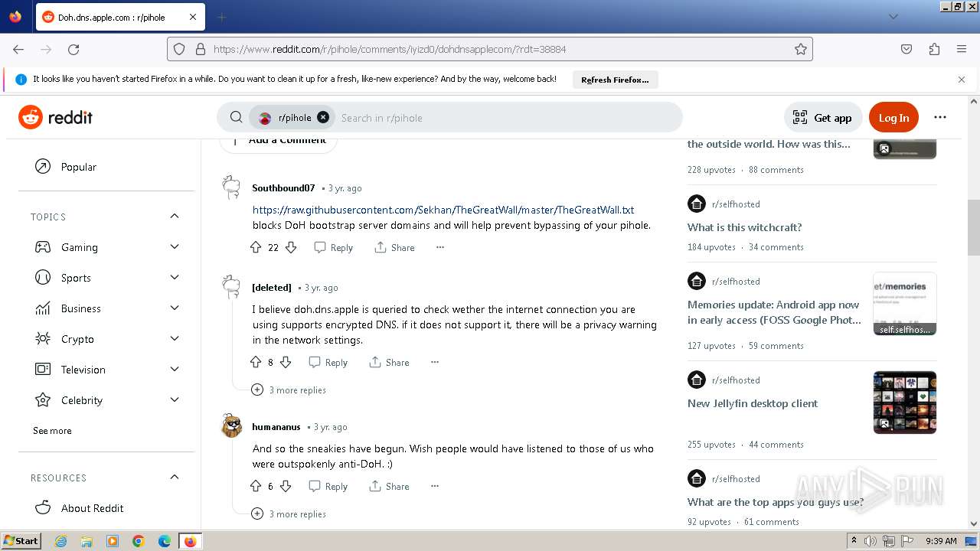The image size is (980, 551).
Task: Click See more topics
Action: click(52, 431)
